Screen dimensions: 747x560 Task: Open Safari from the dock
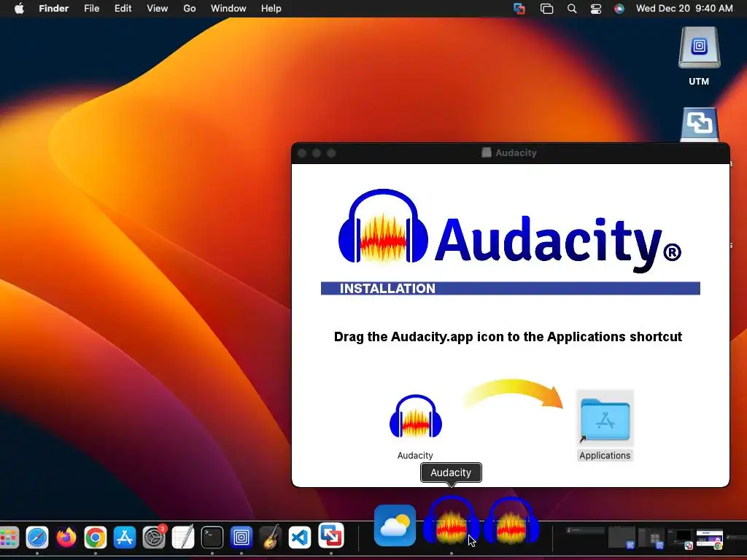click(x=37, y=537)
